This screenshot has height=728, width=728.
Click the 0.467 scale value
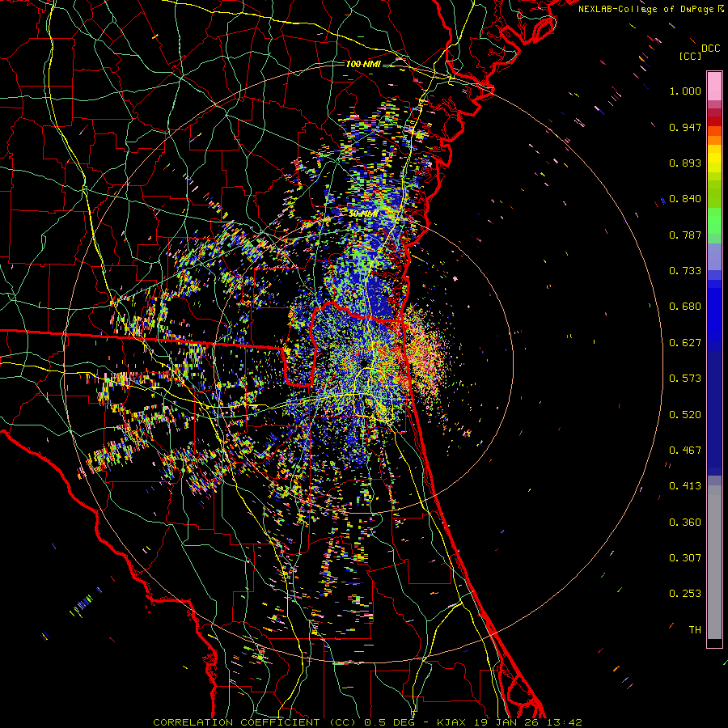pos(685,451)
